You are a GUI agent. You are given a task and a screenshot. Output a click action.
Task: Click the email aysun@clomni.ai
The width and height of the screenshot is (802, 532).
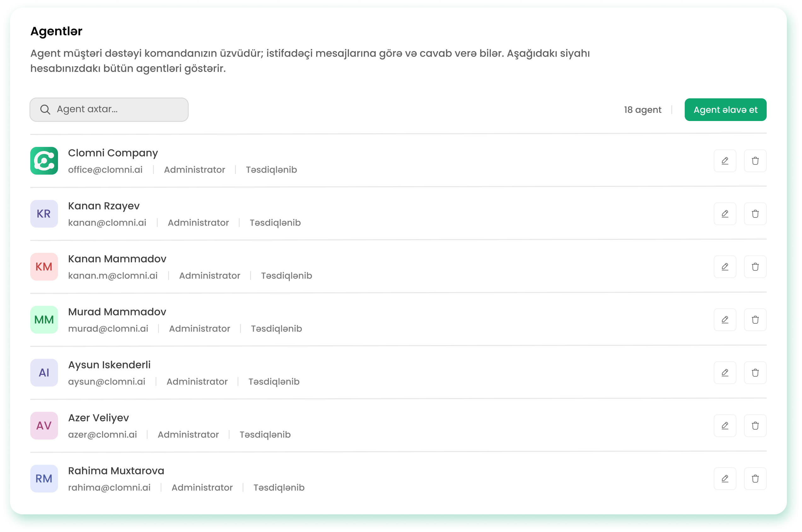[x=107, y=381]
